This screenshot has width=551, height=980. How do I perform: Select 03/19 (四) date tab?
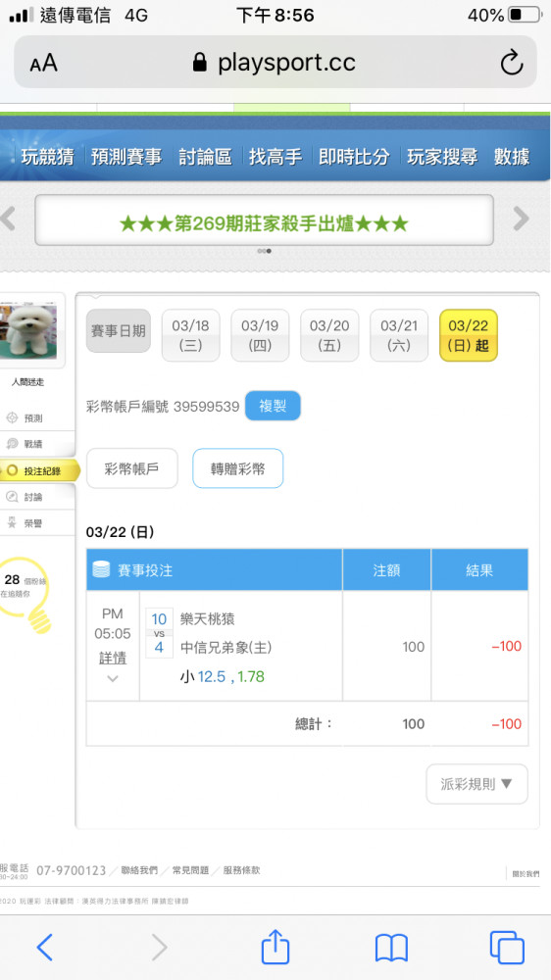(x=260, y=335)
